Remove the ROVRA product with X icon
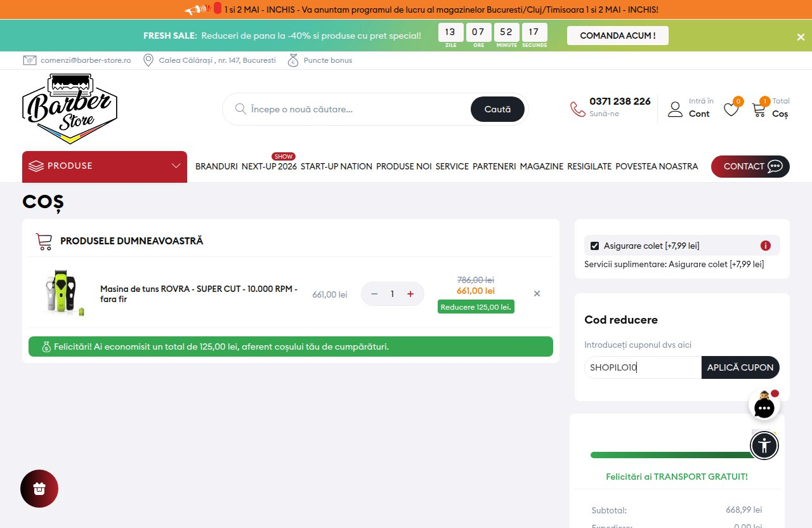 click(537, 294)
